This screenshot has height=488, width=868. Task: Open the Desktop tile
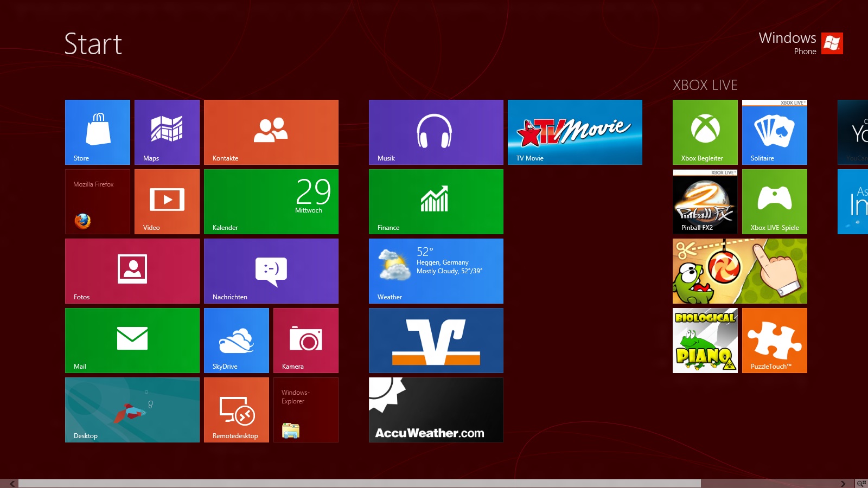[132, 410]
